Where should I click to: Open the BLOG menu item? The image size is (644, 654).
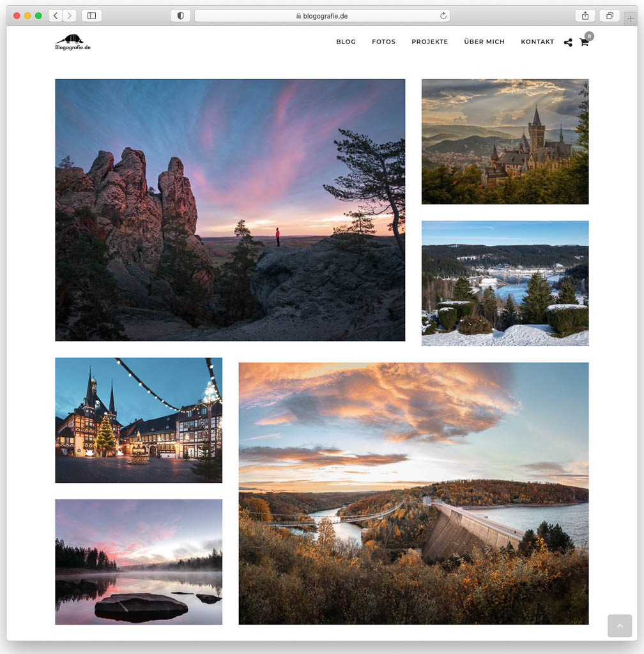[346, 42]
